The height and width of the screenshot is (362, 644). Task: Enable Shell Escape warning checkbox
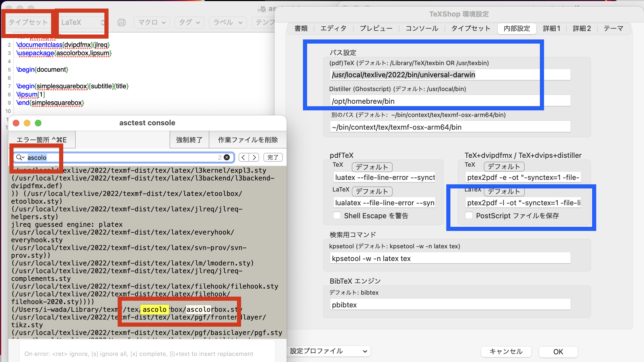click(x=337, y=215)
